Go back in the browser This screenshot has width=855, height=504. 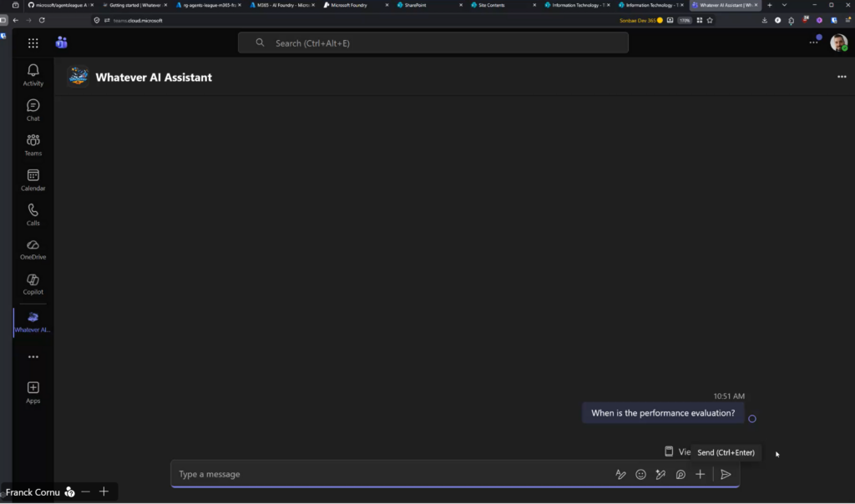(x=15, y=20)
